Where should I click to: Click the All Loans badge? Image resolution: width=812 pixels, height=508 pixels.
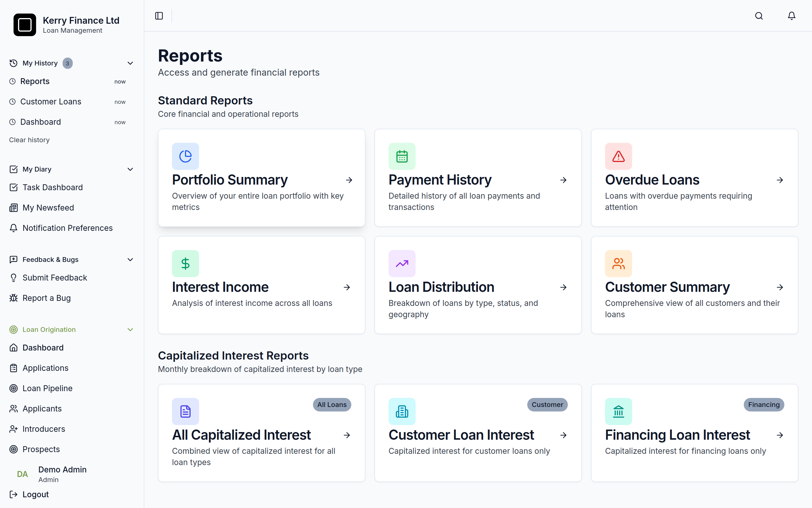point(332,404)
